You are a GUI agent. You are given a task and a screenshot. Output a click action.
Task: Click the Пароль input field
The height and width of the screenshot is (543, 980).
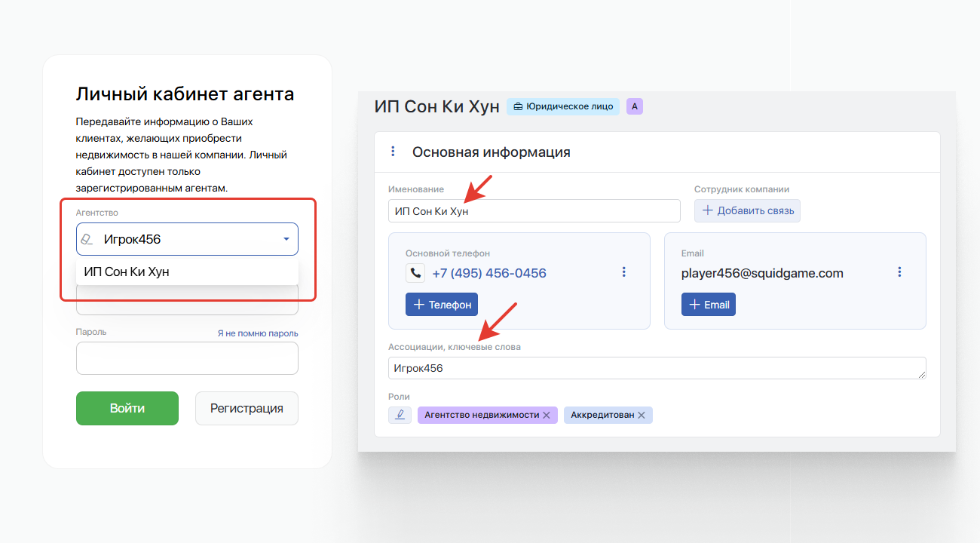click(x=187, y=358)
